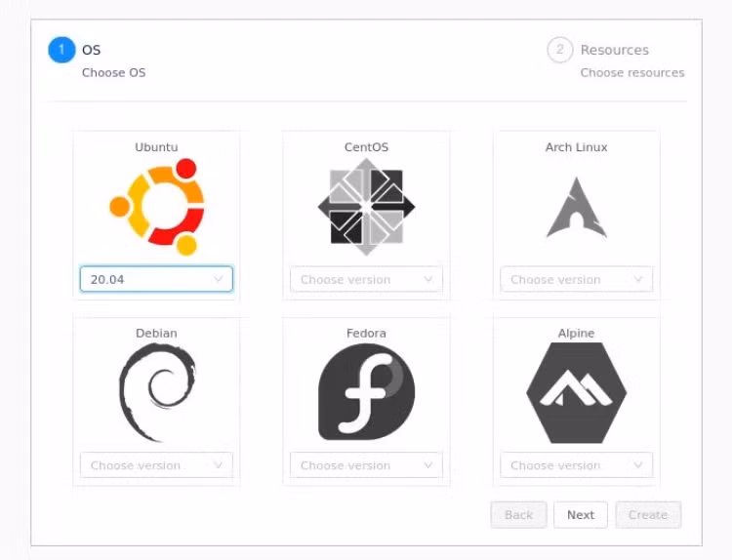This screenshot has height=560, width=732.
Task: Select step 2 circle icon for Resources
Action: (x=560, y=50)
